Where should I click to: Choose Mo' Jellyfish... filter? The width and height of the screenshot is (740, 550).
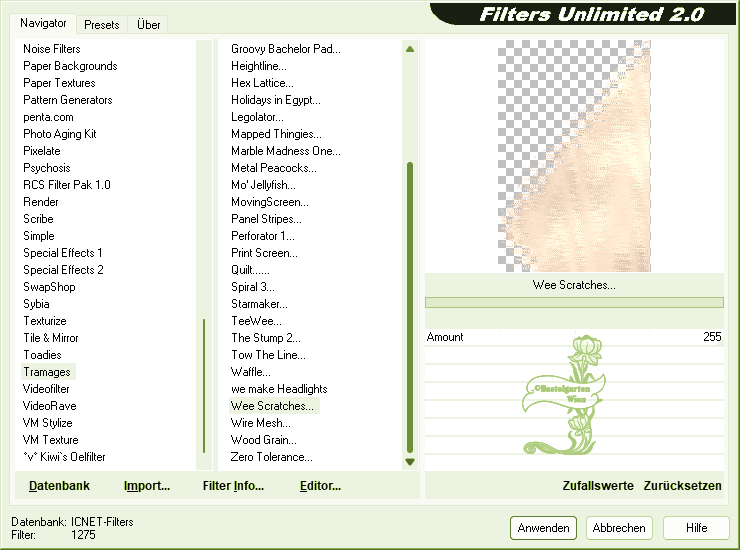pos(263,185)
